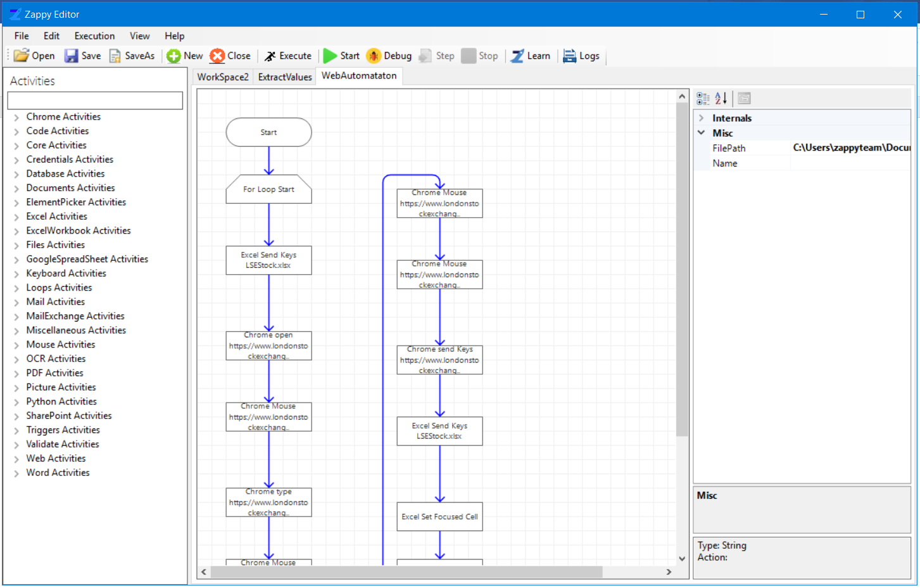Click the Open folder icon in toolbar

[x=22, y=56]
